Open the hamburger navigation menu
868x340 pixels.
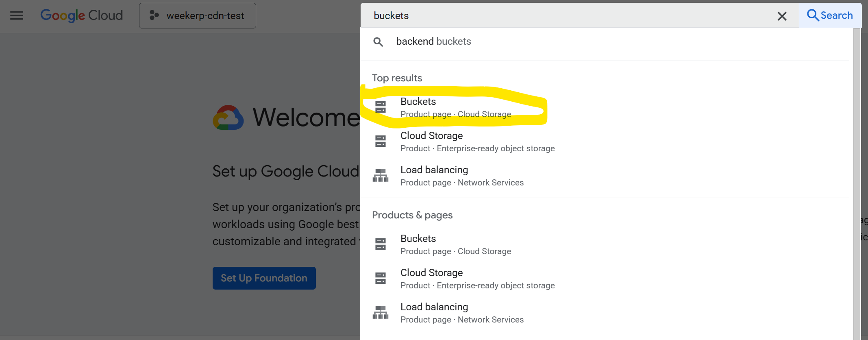point(17,15)
